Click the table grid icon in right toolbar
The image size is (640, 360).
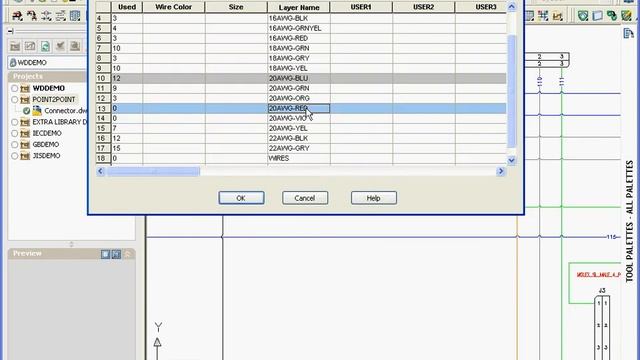(529, 16)
